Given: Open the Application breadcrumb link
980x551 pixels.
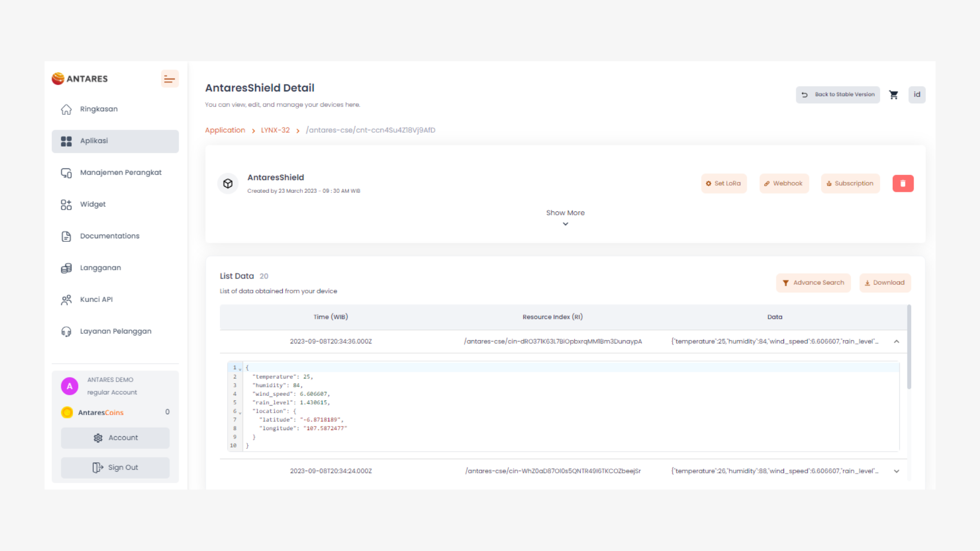Looking at the screenshot, I should point(225,130).
